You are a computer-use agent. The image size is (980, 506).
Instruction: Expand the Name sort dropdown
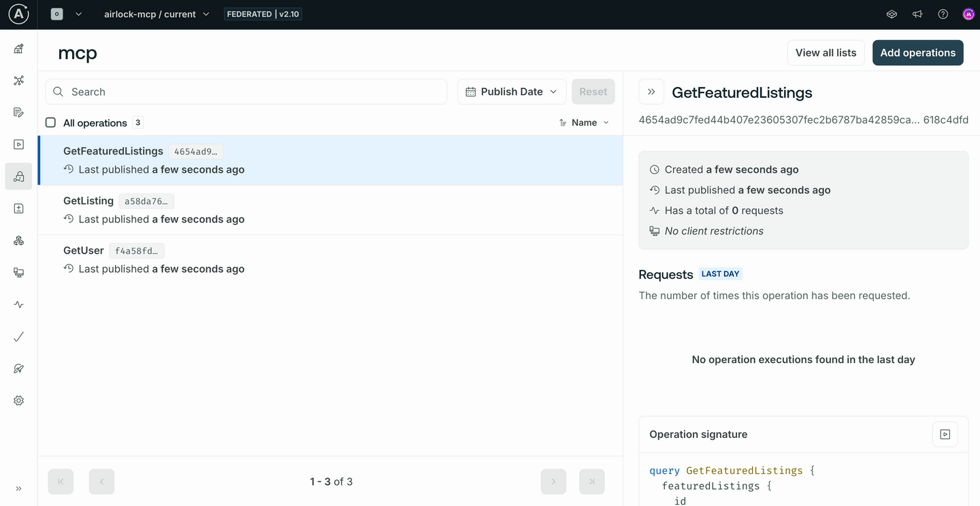pyautogui.click(x=584, y=122)
